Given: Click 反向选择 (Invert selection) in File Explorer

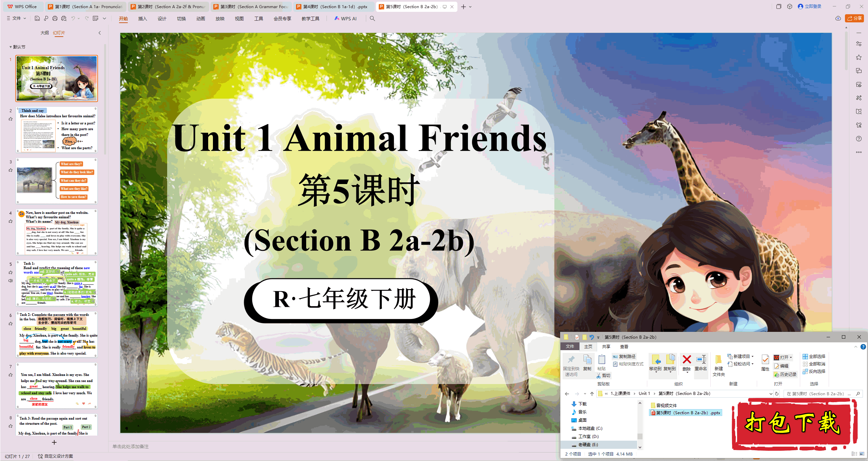Looking at the screenshot, I should point(814,372).
